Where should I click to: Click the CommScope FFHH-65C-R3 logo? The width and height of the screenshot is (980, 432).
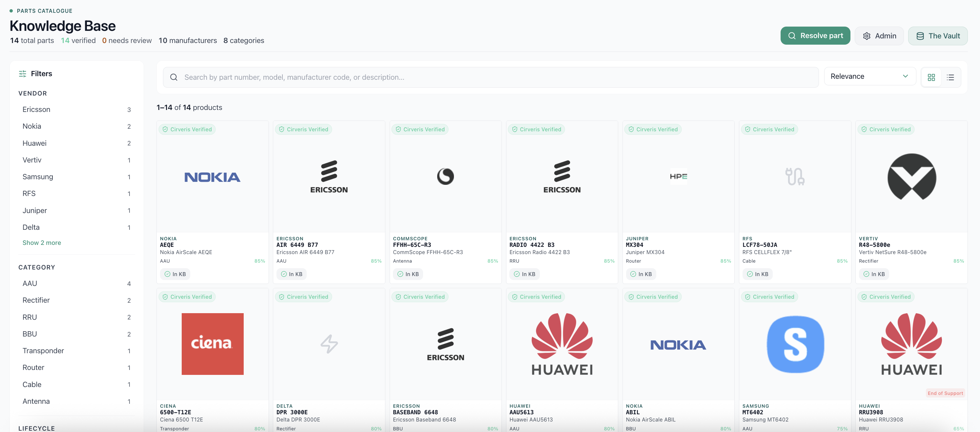445,176
